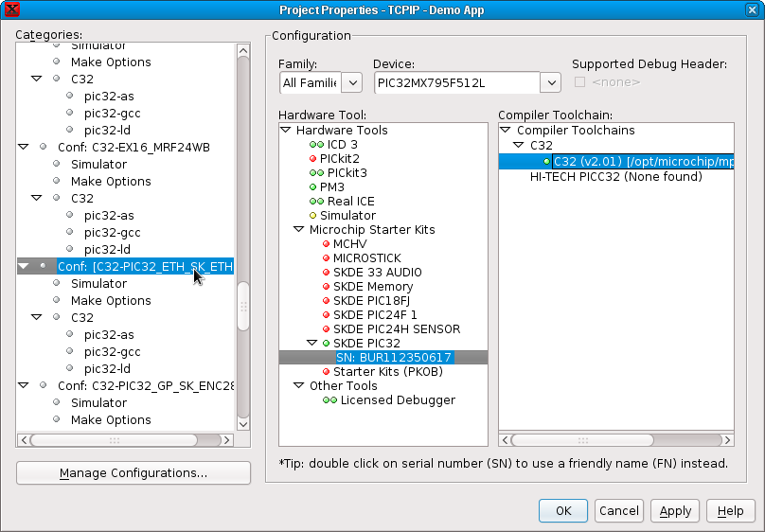
Task: Select the Simulator hardware tool
Action: click(347, 216)
